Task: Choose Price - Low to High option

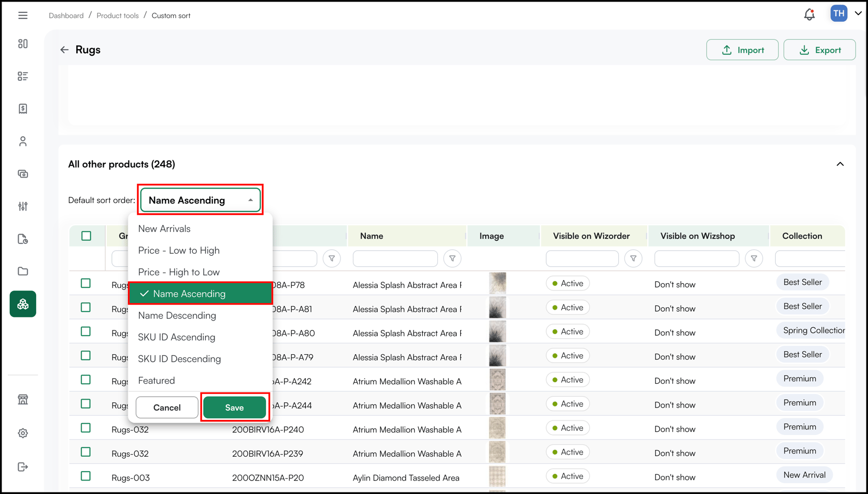Action: pyautogui.click(x=179, y=251)
